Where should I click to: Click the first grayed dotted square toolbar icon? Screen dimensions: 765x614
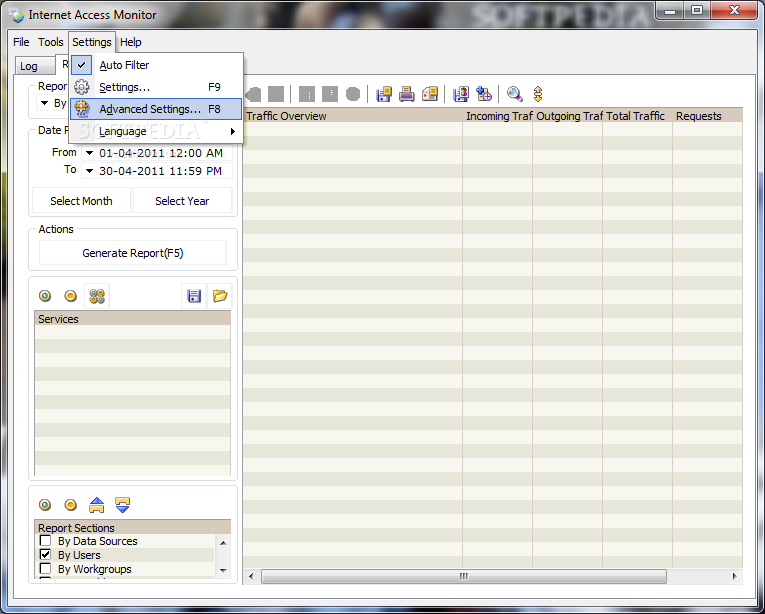pyautogui.click(x=306, y=94)
